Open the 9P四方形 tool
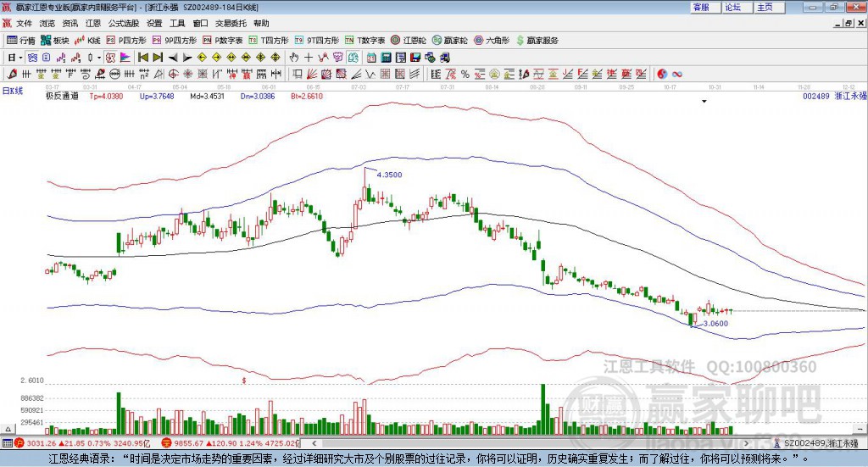Screen dimensions: 868x467 tap(175, 41)
